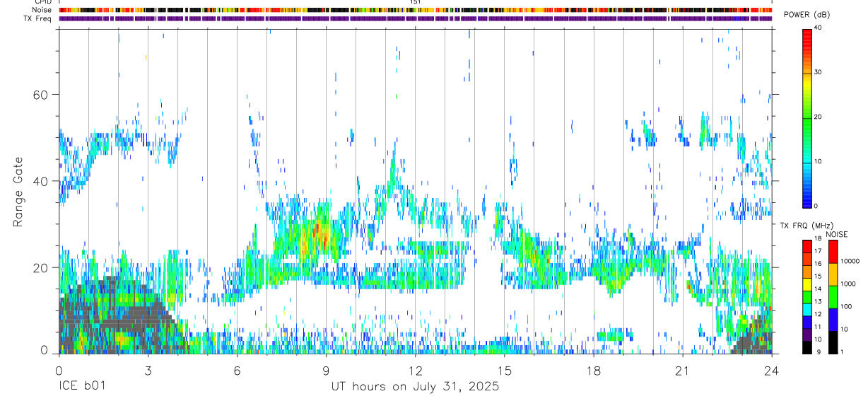
Task: Click the "ICE b01" radar label
Action: (x=81, y=387)
